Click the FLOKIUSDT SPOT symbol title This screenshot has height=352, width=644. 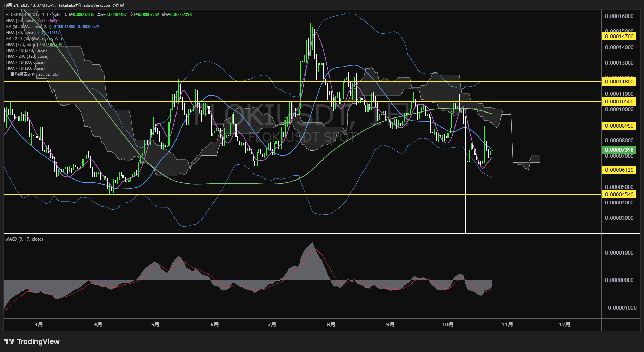pos(22,15)
